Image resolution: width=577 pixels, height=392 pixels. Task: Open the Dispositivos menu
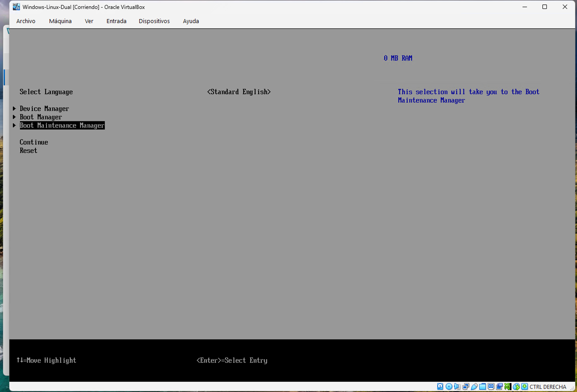pyautogui.click(x=154, y=21)
